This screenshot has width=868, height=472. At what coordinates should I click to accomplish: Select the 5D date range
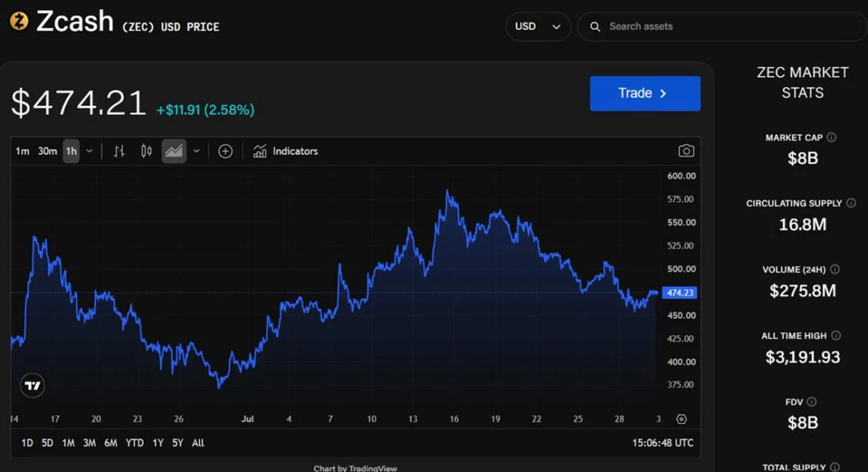[47, 443]
